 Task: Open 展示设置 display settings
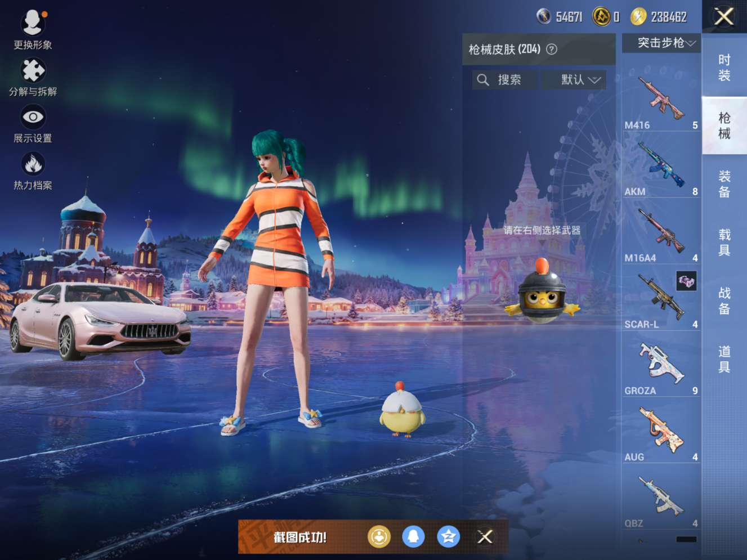(33, 117)
